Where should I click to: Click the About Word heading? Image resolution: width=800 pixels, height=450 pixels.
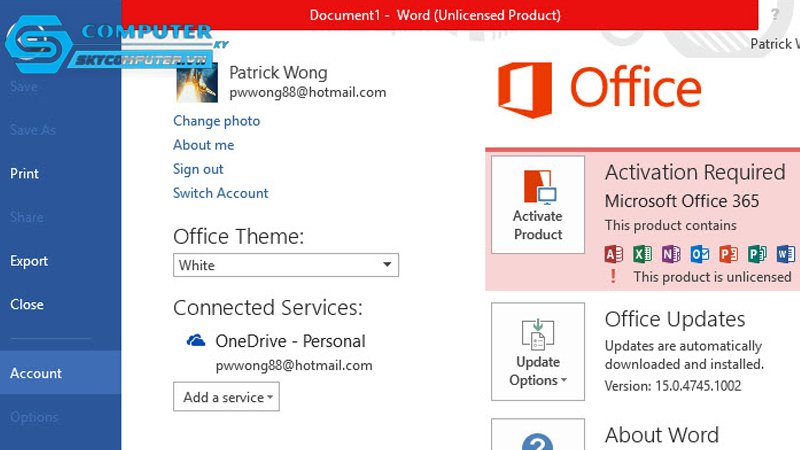coord(662,435)
